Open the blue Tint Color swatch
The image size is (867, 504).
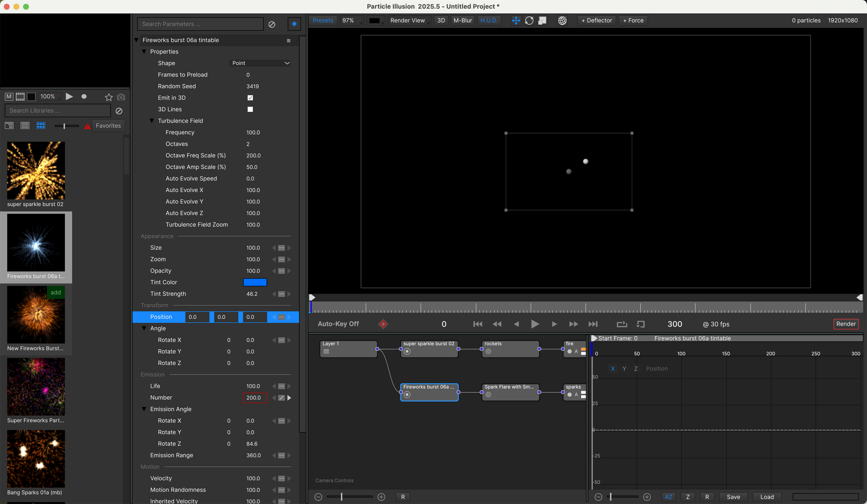(255, 282)
